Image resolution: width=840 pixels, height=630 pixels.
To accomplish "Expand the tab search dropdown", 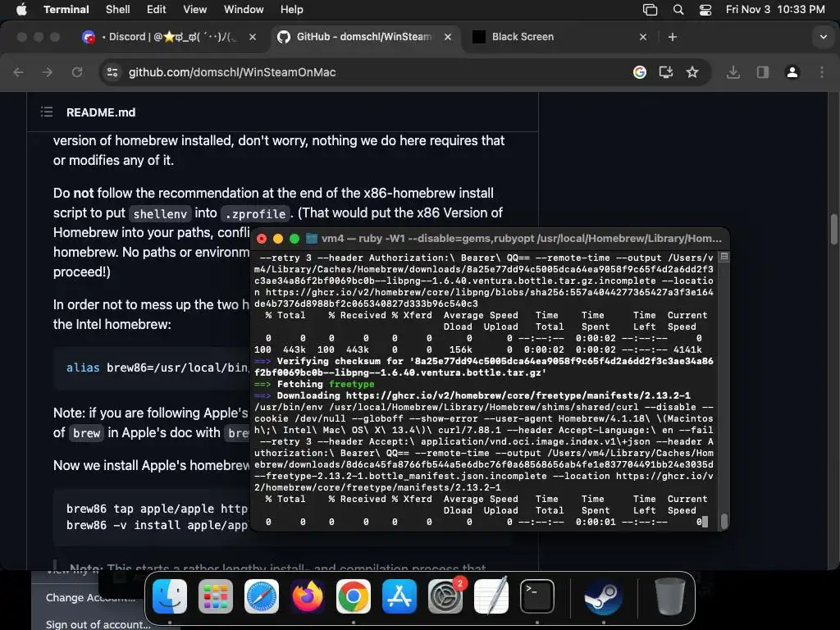I will point(824,37).
